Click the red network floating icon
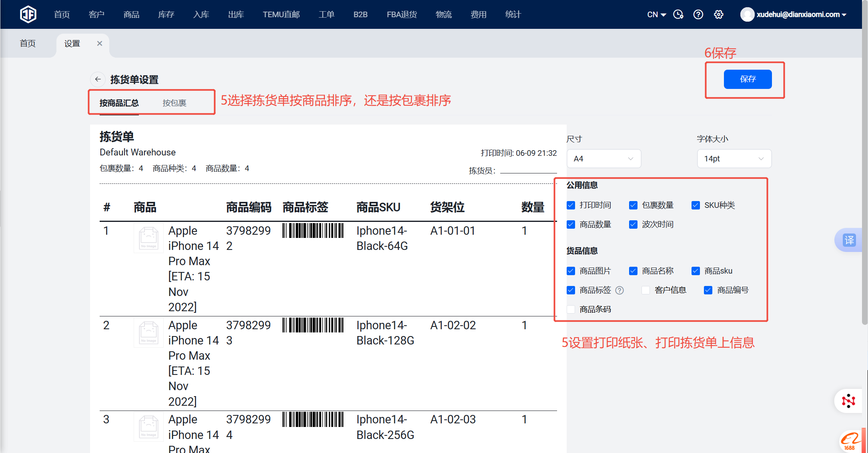 (x=848, y=401)
